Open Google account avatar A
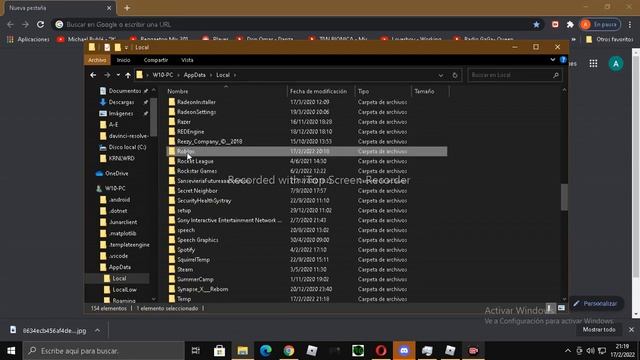Image resolution: width=640 pixels, height=360 pixels. pyautogui.click(x=616, y=64)
